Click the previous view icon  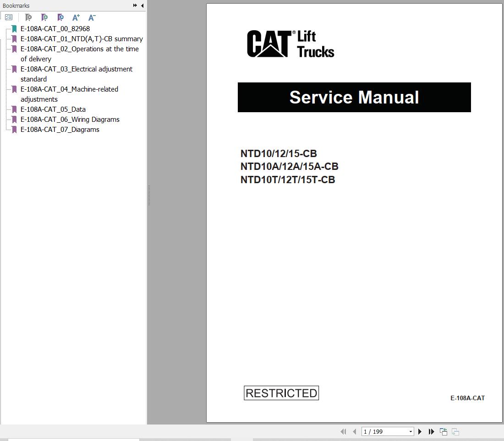pos(443,431)
